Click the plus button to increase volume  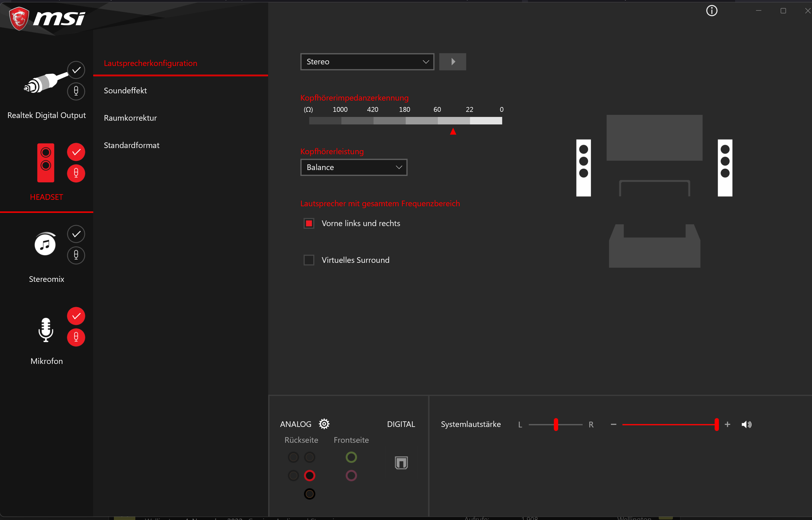pos(727,425)
